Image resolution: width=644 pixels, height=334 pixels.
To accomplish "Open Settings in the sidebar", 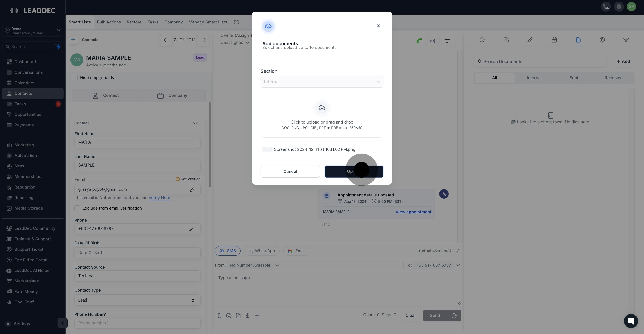I will (22, 324).
